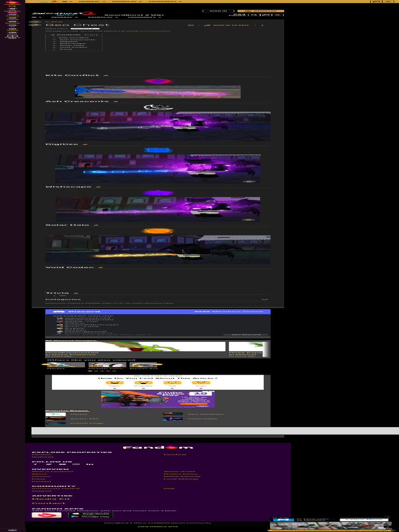Open the Clube Smiles Day ad banner

pyautogui.click(x=158, y=399)
